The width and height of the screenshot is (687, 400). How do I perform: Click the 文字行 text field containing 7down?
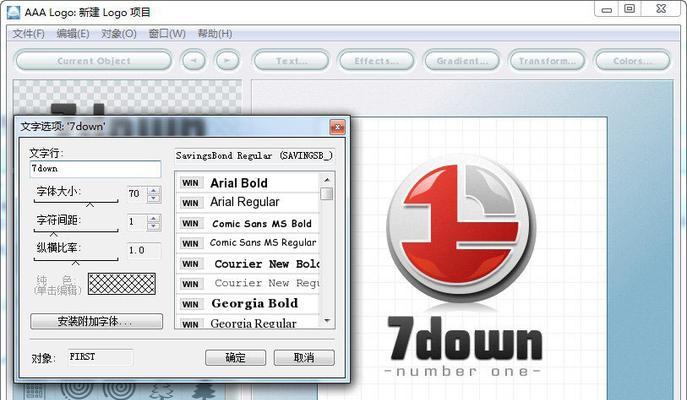(96, 169)
